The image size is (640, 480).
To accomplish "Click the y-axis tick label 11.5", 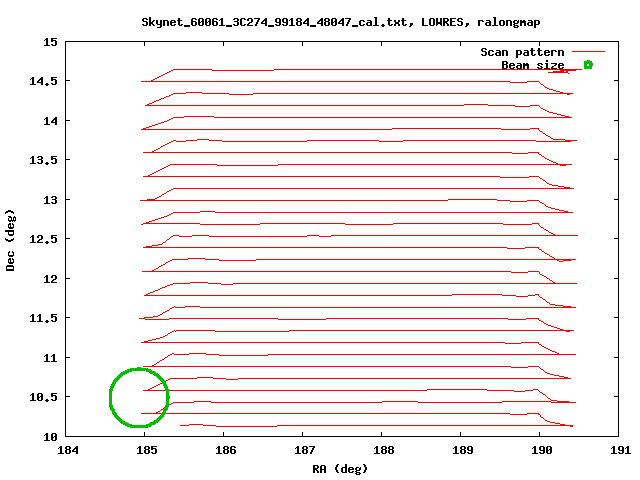I will point(44,318).
